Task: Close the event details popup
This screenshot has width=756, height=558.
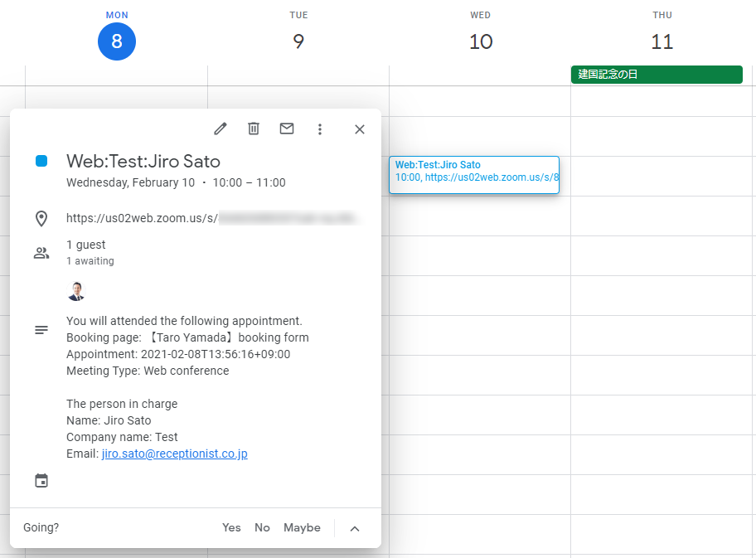Action: click(x=360, y=129)
